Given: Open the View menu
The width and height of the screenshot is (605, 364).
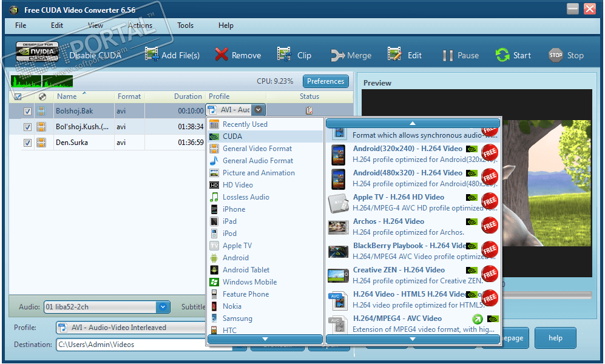Looking at the screenshot, I should click(x=95, y=25).
